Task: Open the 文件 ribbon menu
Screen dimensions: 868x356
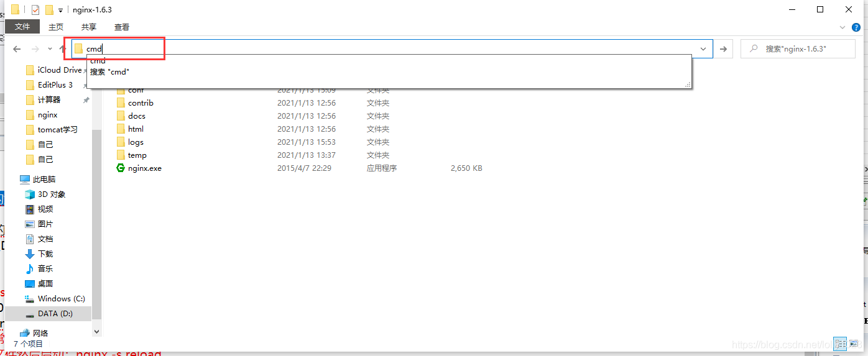Action: click(x=22, y=27)
